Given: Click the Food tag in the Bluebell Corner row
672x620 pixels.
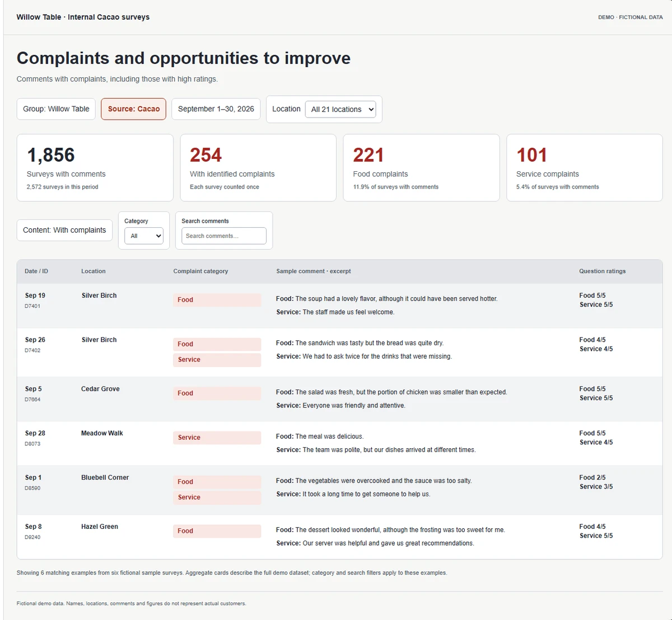Looking at the screenshot, I should [217, 482].
